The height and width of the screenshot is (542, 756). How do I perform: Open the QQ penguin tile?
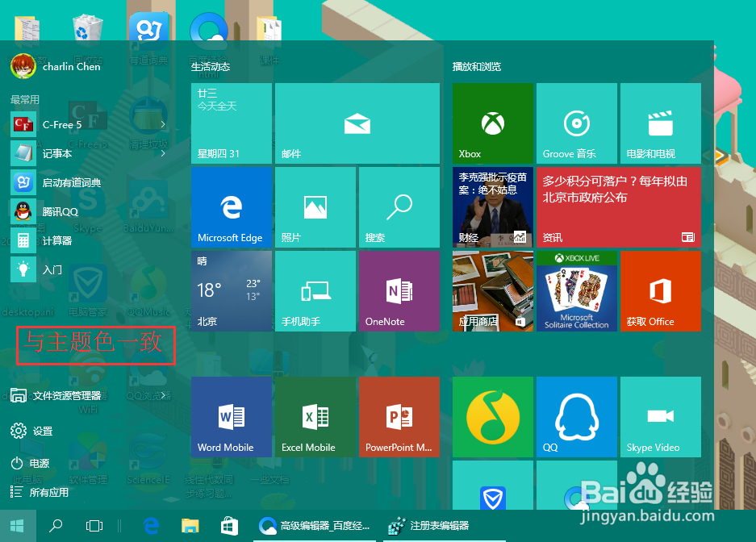pyautogui.click(x=577, y=417)
